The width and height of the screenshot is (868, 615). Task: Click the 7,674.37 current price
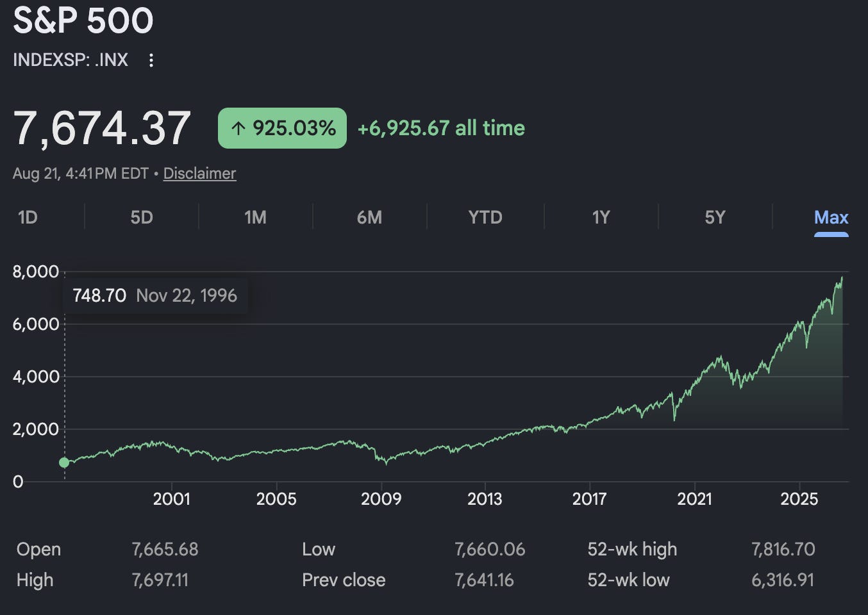point(102,128)
